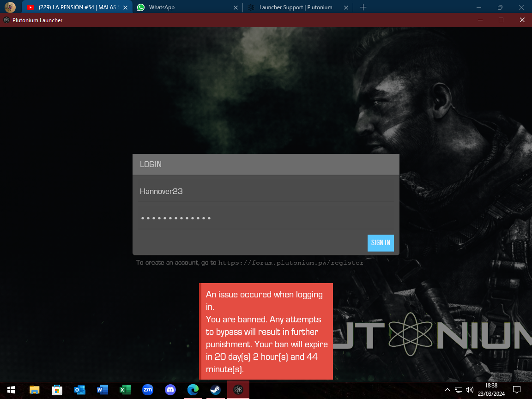Click the red ban error notification
This screenshot has height=399, width=532.
pyautogui.click(x=266, y=331)
